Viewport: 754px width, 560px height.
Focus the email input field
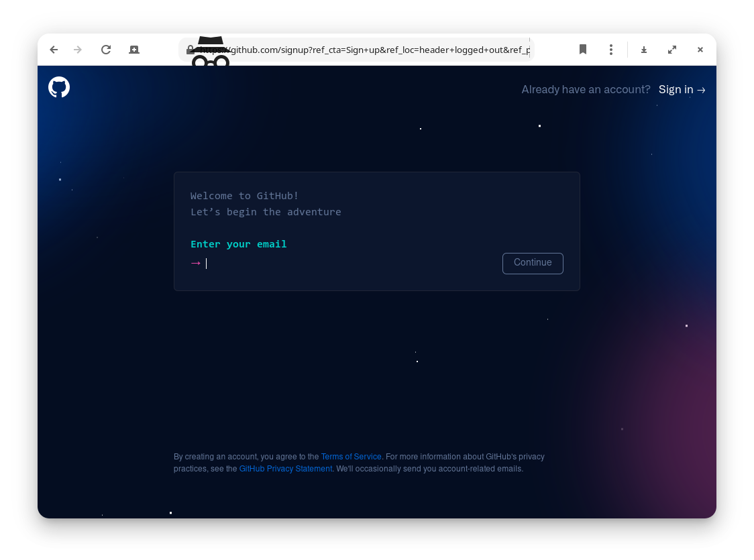pyautogui.click(x=351, y=264)
